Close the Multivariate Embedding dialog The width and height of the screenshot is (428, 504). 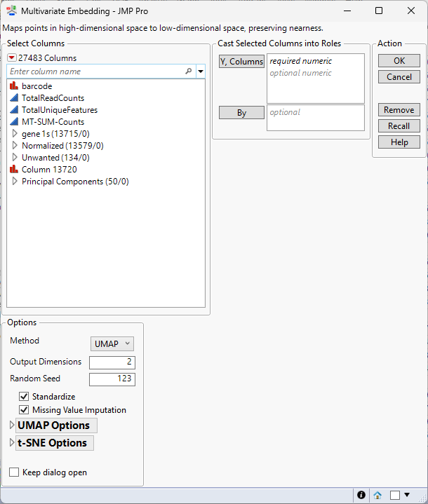(x=411, y=11)
